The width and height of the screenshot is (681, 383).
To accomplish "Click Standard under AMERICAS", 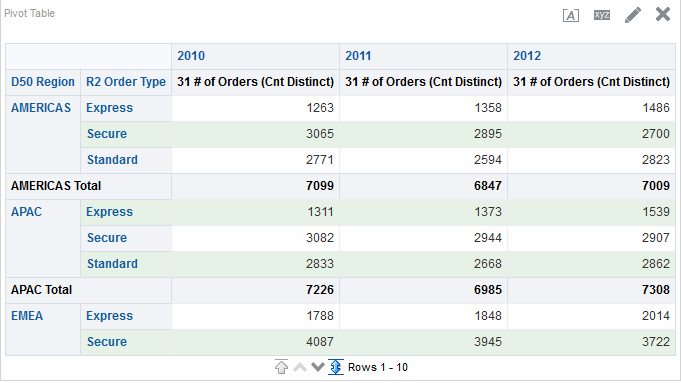I will [112, 160].
